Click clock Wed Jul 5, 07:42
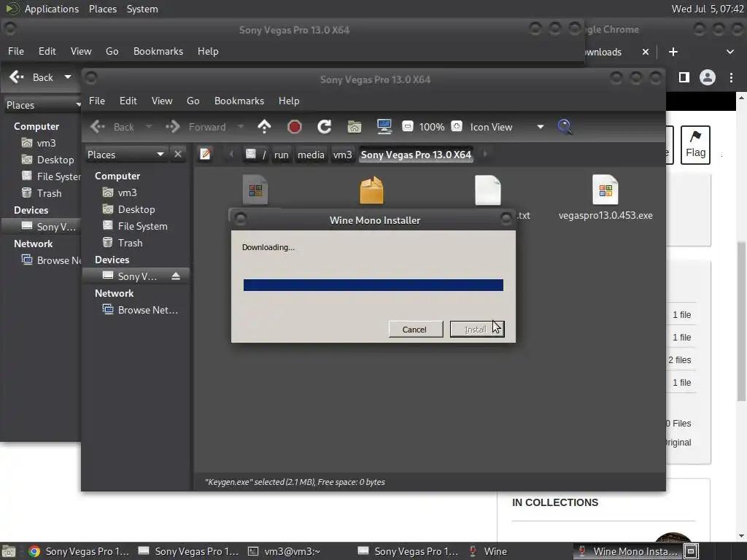 (707, 9)
